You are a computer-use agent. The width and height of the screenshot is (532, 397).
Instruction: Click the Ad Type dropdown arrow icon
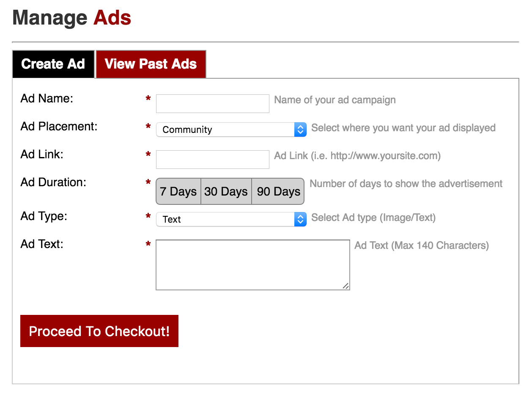point(300,219)
